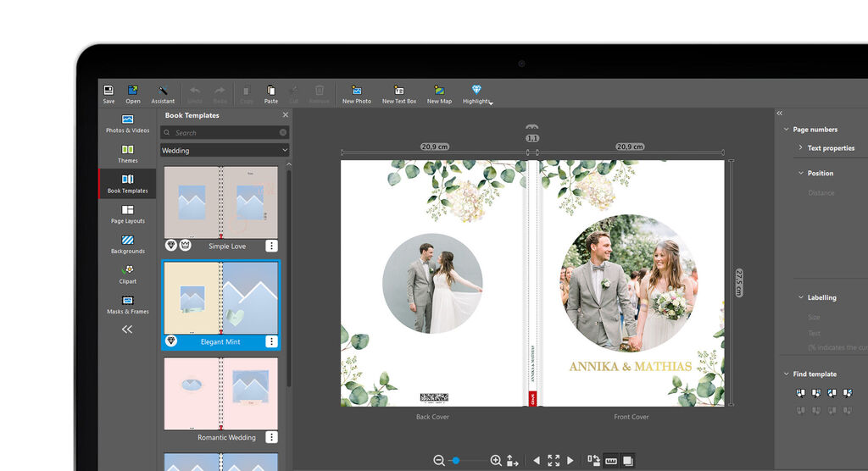868x471 pixels.
Task: Open the Backgrounds panel
Action: click(127, 244)
